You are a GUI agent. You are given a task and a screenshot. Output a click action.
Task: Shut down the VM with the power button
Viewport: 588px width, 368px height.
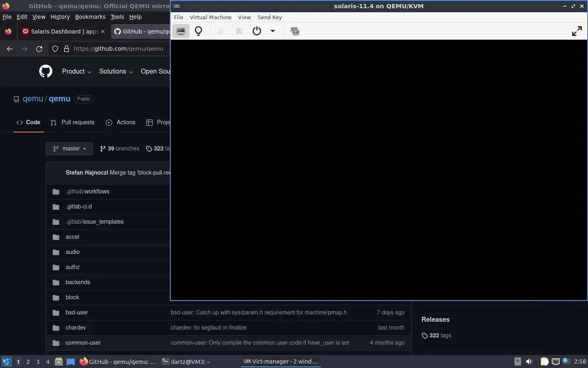(x=257, y=31)
